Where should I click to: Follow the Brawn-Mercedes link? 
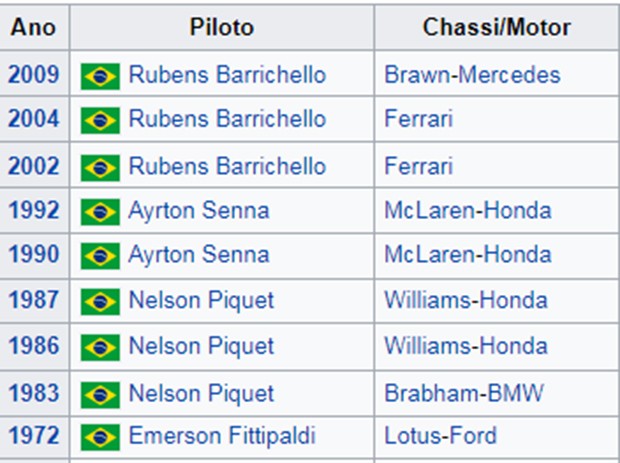coord(473,74)
